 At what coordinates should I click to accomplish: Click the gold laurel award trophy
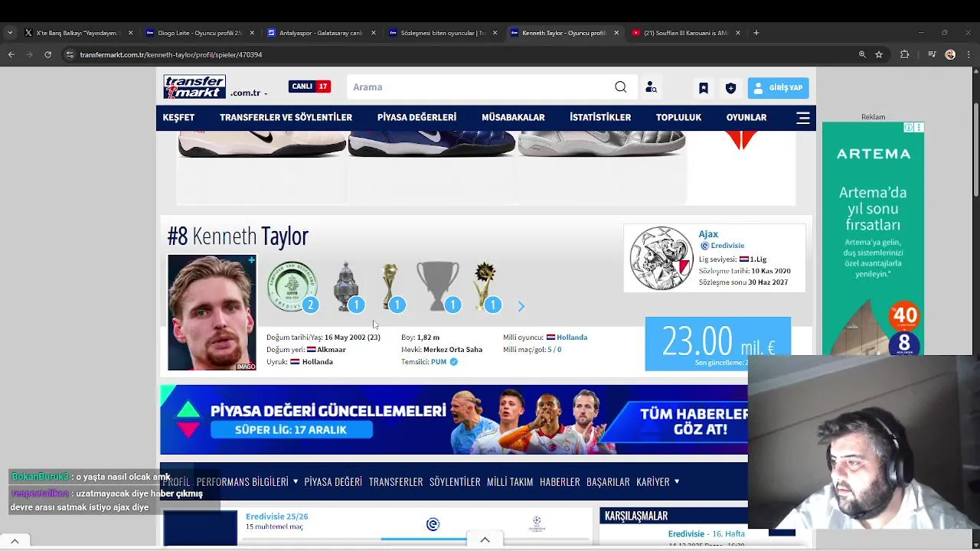pos(485,286)
